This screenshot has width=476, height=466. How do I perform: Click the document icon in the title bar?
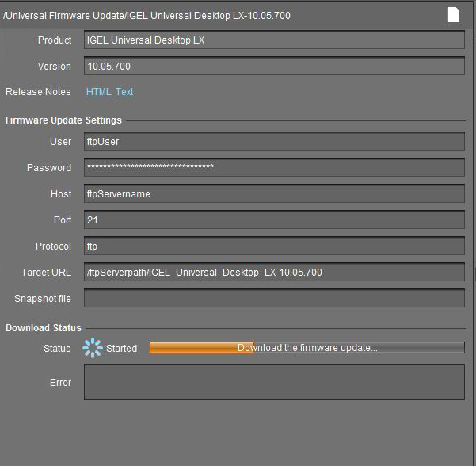(x=453, y=14)
